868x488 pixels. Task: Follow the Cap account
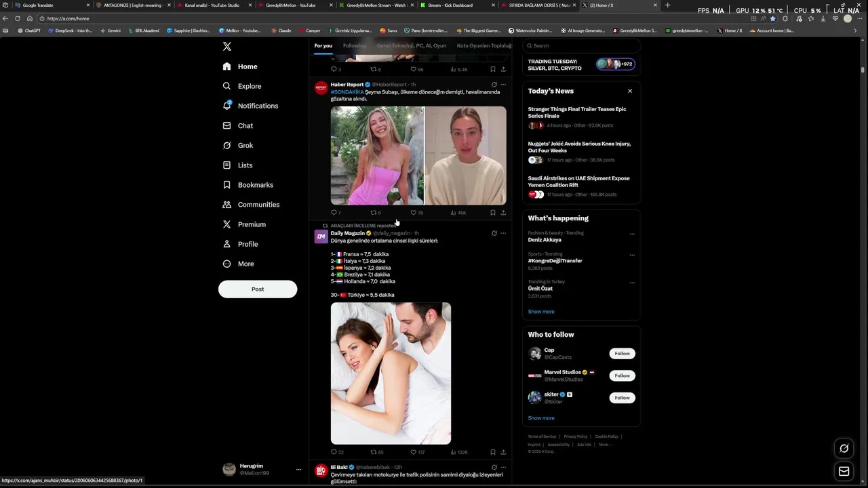click(622, 353)
